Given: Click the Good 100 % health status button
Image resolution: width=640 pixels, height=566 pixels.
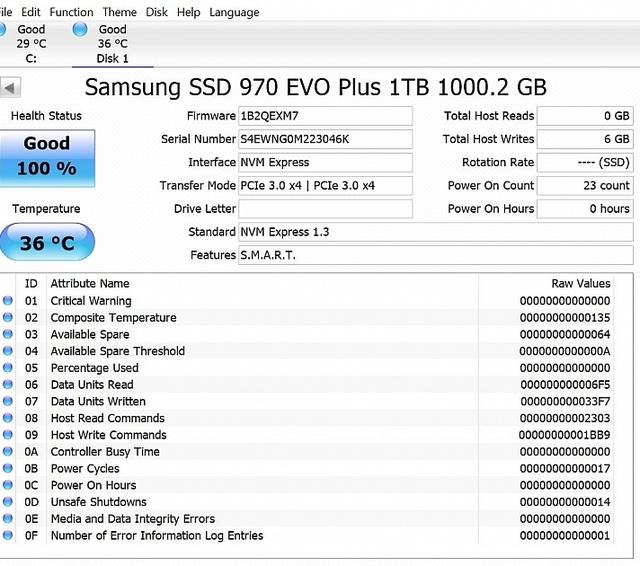Looking at the screenshot, I should pos(47,158).
